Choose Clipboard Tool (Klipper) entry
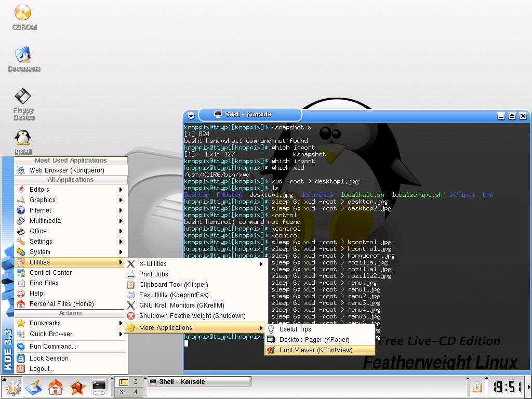Screen dimensions: 532x399 195,285
